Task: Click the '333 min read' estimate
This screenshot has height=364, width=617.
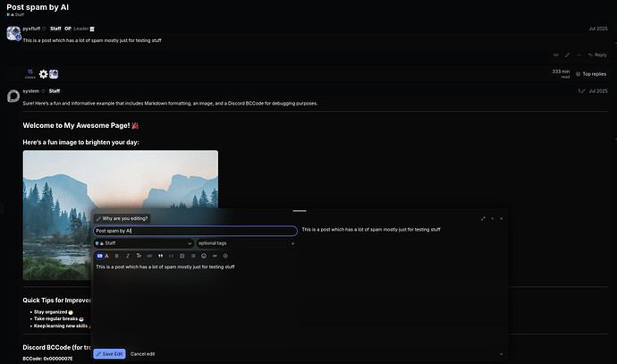Action: [x=561, y=74]
